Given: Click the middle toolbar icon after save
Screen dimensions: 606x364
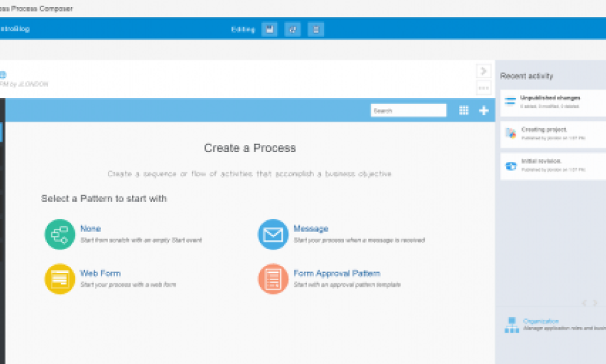Looking at the screenshot, I should pyautogui.click(x=293, y=29).
